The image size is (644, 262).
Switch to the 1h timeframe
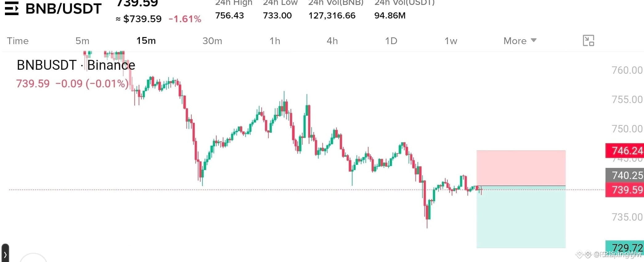[x=275, y=41]
